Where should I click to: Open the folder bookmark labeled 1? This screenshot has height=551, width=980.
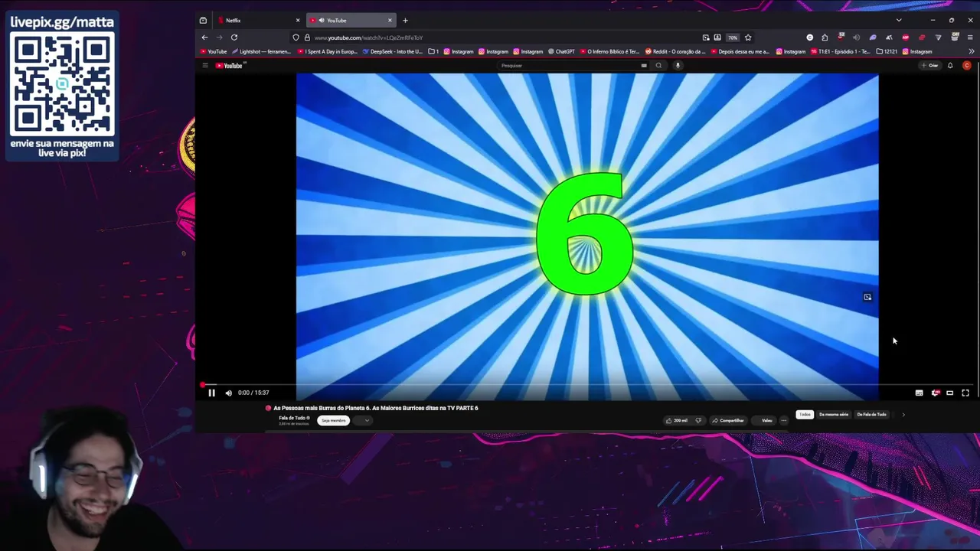(x=433, y=51)
